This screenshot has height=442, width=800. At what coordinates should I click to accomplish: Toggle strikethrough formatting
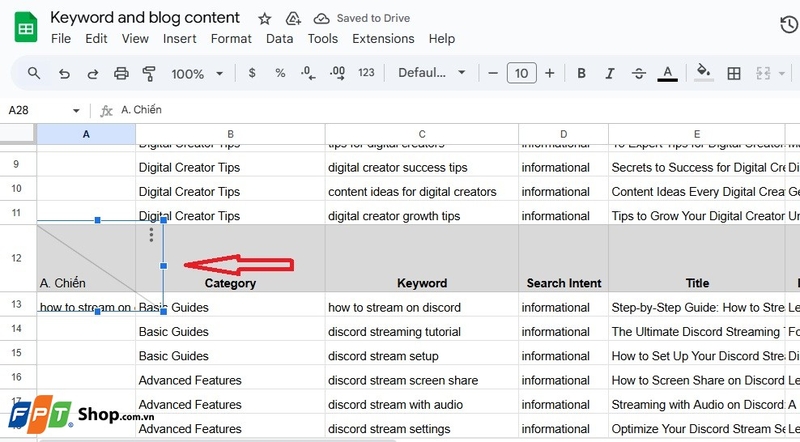pyautogui.click(x=638, y=73)
